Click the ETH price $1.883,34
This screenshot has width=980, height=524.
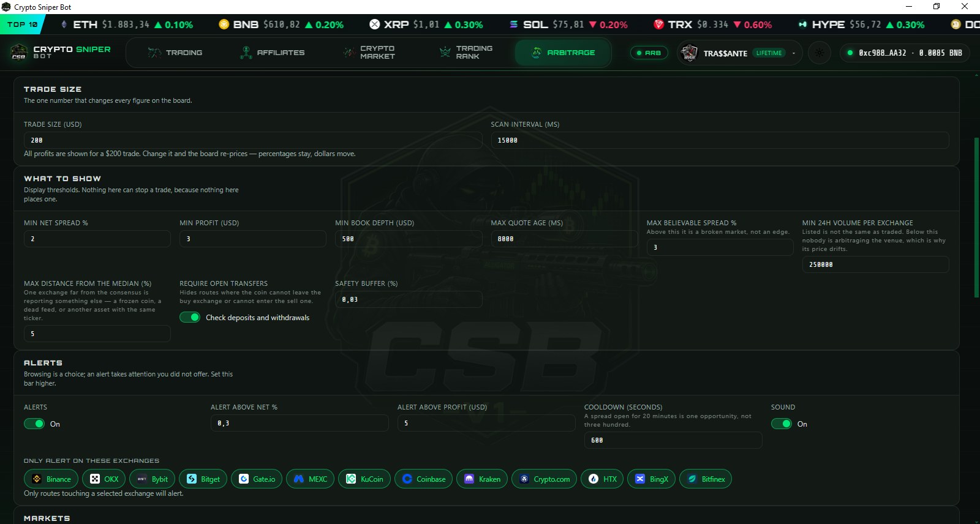[x=126, y=24]
